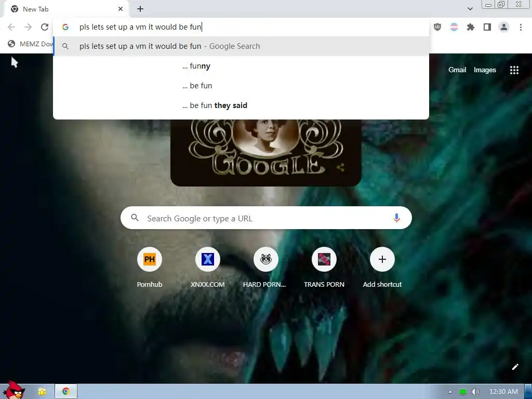Click the Google G icon in the address bar
Image resolution: width=532 pixels, height=399 pixels.
[65, 27]
